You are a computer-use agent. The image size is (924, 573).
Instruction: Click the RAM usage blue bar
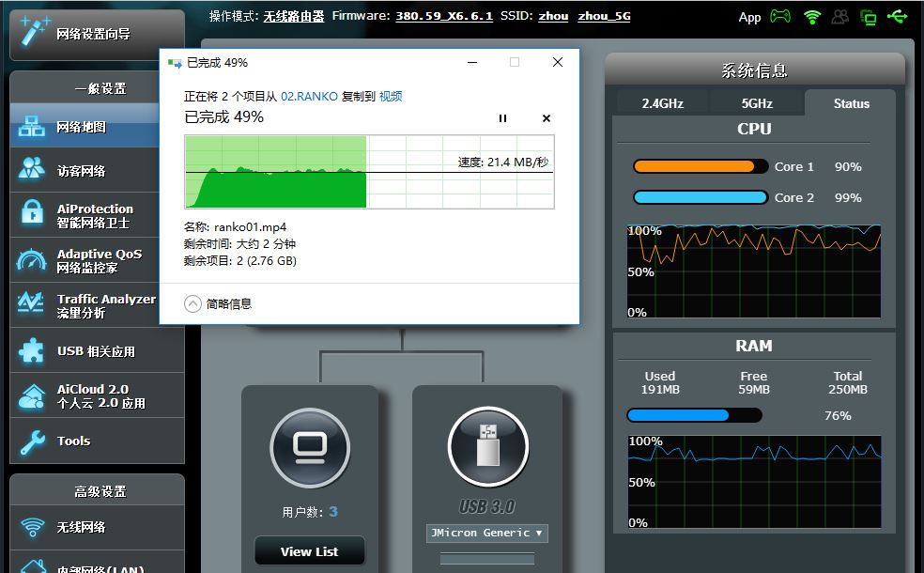694,415
